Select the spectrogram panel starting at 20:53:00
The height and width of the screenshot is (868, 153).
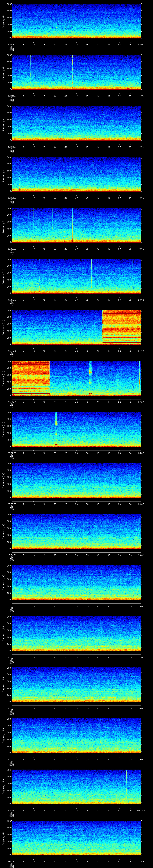coord(76,481)
